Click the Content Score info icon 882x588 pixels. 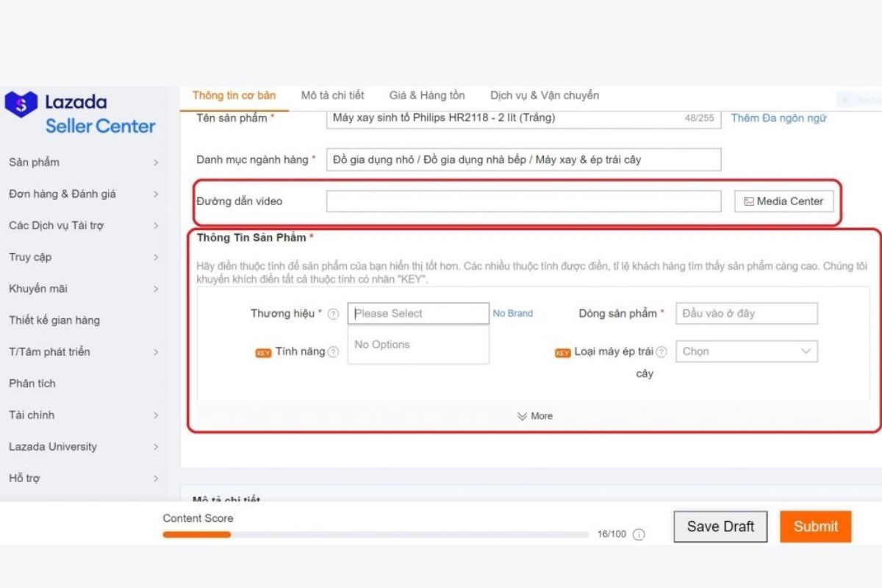tap(639, 534)
